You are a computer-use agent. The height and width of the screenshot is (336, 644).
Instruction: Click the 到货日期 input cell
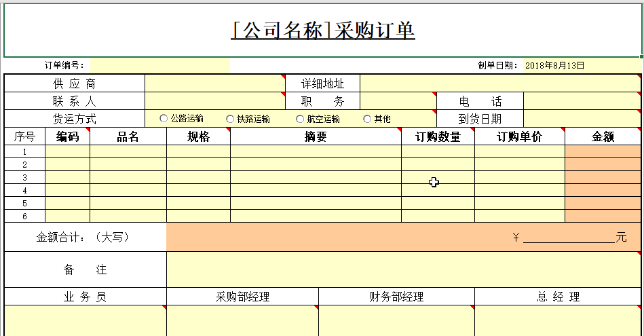point(582,119)
